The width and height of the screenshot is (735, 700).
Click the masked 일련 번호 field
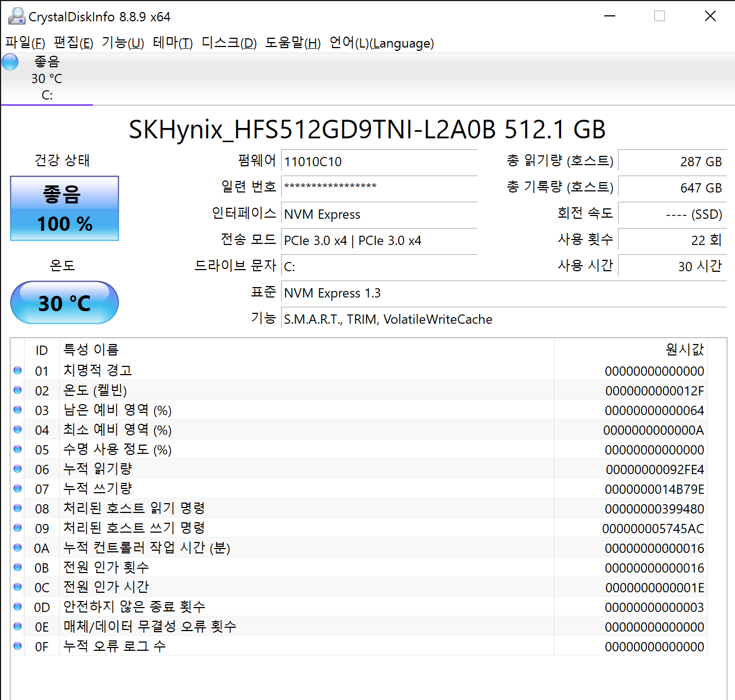[x=379, y=188]
